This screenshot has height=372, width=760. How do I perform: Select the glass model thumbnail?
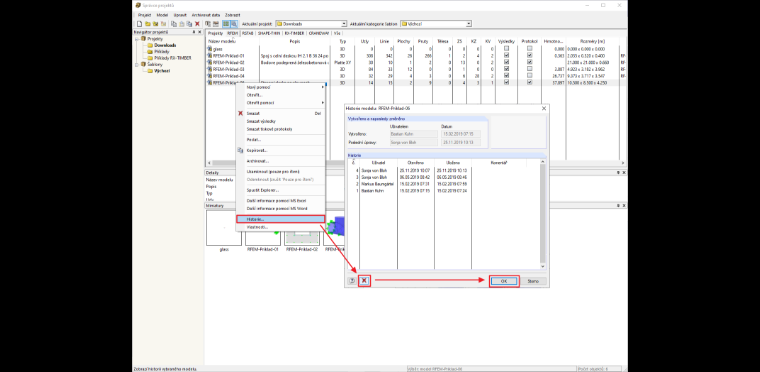(x=223, y=228)
